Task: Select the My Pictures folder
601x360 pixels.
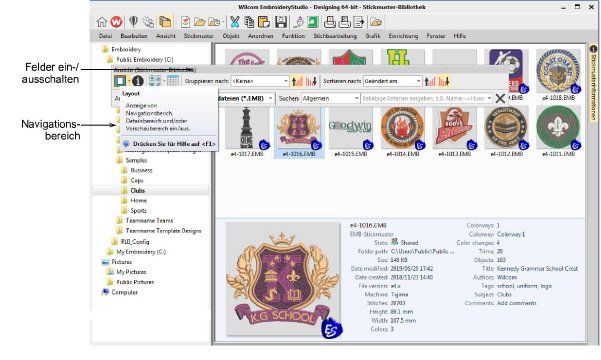Action: click(x=131, y=272)
